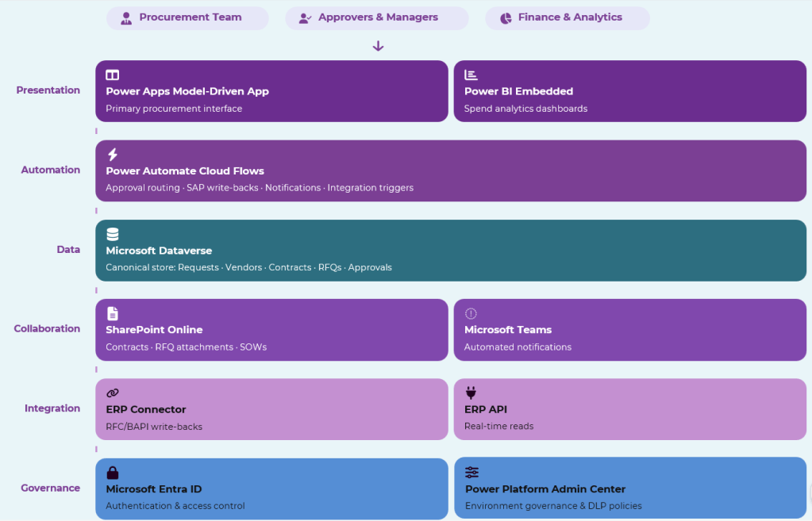The width and height of the screenshot is (812, 521).
Task: Click the Collaboration layer label
Action: 47,328
